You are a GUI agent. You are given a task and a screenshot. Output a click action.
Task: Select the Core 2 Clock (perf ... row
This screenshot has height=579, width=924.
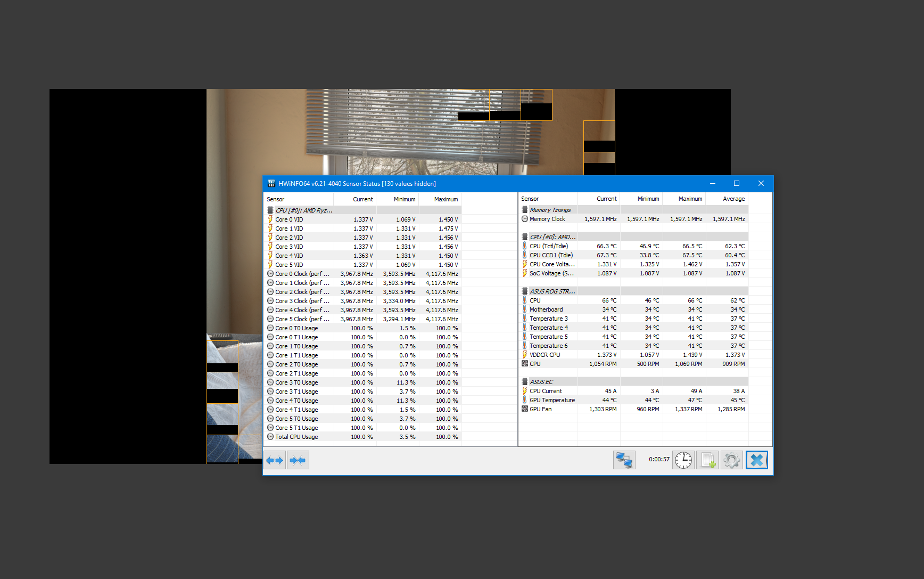tap(363, 292)
